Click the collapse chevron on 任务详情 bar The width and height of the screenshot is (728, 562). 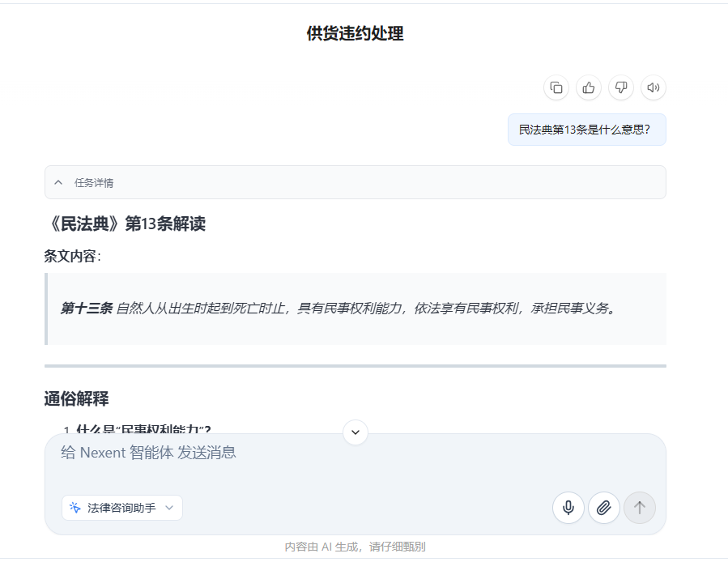[x=57, y=182]
